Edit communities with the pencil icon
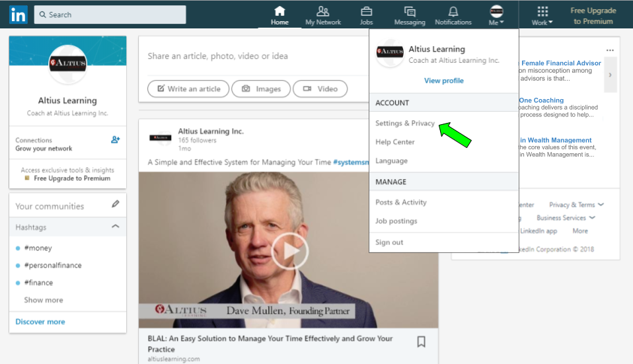633x364 pixels. [116, 205]
